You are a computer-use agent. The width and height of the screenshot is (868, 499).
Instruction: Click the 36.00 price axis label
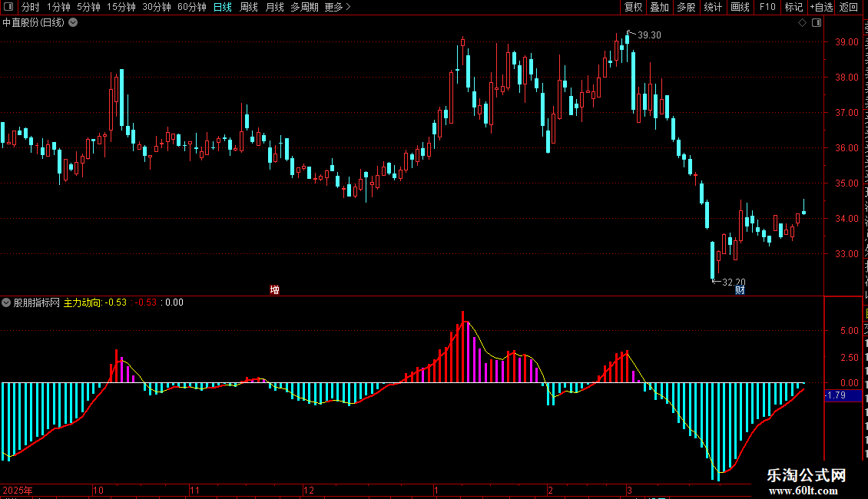click(847, 148)
